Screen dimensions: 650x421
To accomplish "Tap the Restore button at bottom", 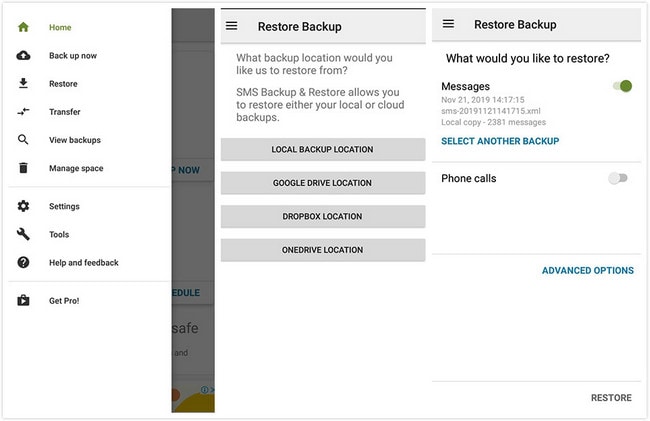I will pos(611,398).
